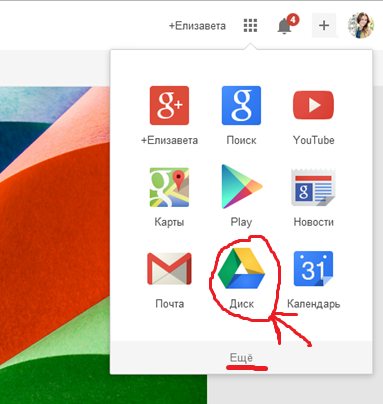383x404 pixels.
Task: Open the Gmail envelope icon
Action: [x=169, y=269]
